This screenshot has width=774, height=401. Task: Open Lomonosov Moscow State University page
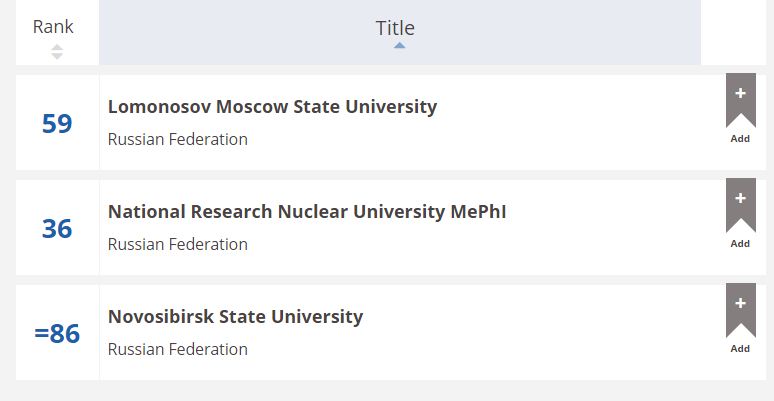(x=272, y=107)
